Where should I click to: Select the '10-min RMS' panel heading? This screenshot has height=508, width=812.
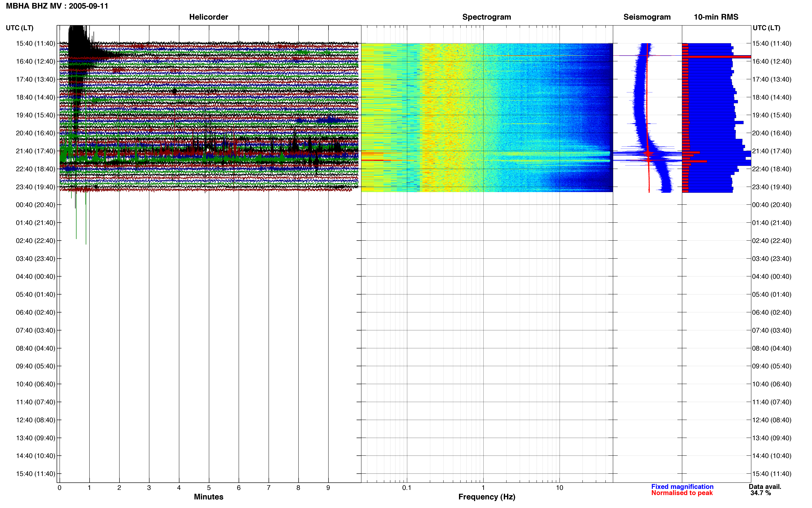coord(716,17)
